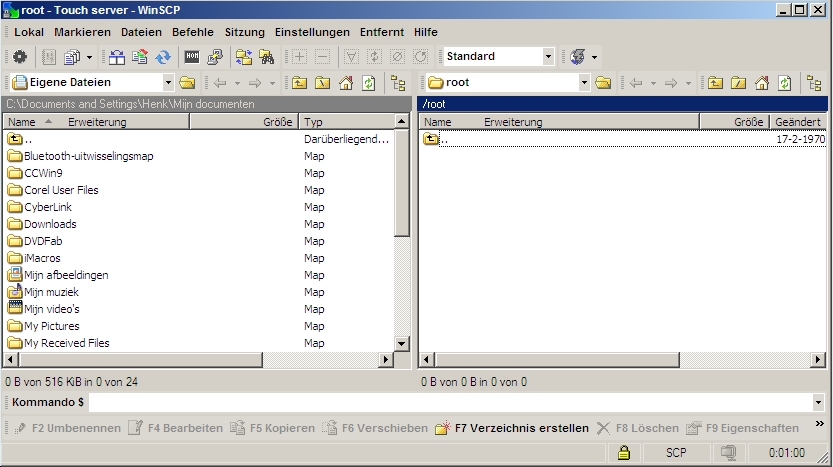Open the Einstellungen menu
The height and width of the screenshot is (467, 833).
tap(313, 32)
